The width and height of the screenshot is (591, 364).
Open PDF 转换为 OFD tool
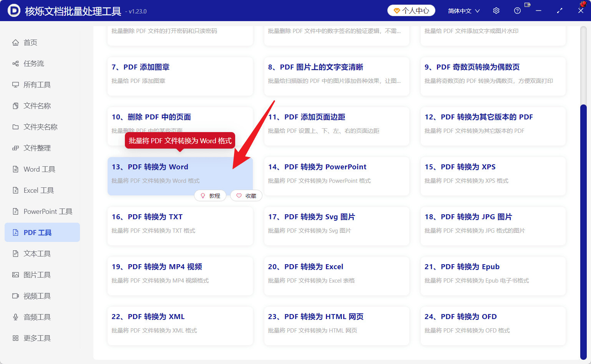[493, 326]
